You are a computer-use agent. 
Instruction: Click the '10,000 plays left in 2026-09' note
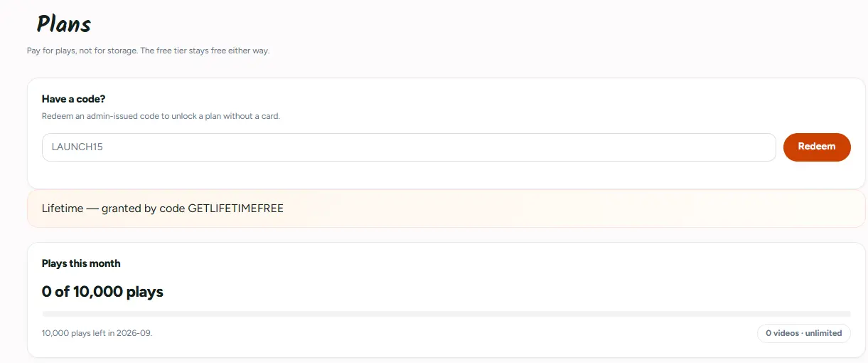pyautogui.click(x=97, y=333)
